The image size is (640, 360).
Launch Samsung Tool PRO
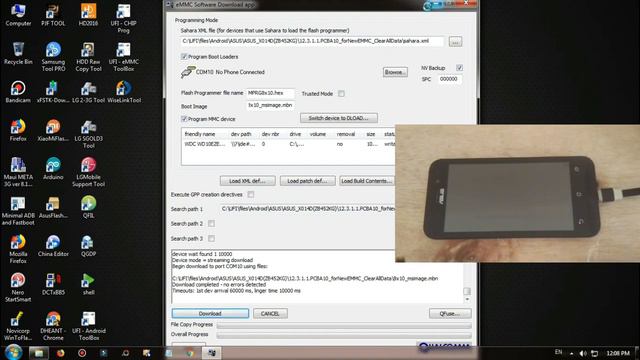pyautogui.click(x=53, y=57)
